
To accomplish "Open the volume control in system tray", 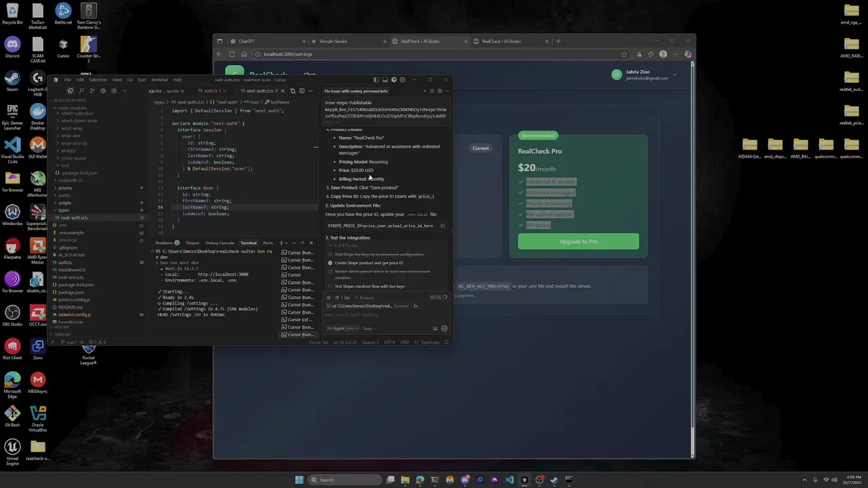I will [x=834, y=480].
